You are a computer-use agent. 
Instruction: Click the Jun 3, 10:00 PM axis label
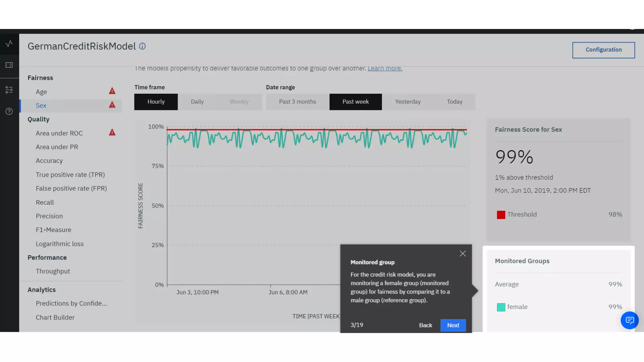coord(197,292)
